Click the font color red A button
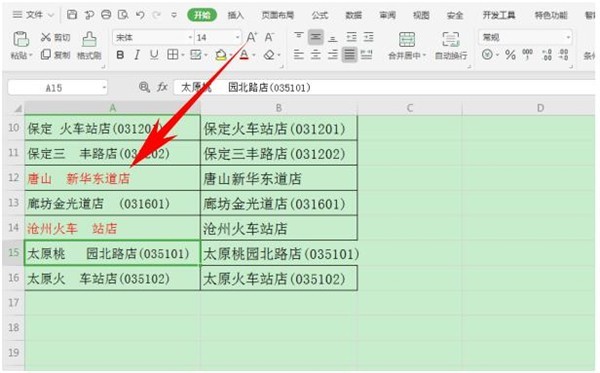This screenshot has width=600, height=373. [x=244, y=55]
